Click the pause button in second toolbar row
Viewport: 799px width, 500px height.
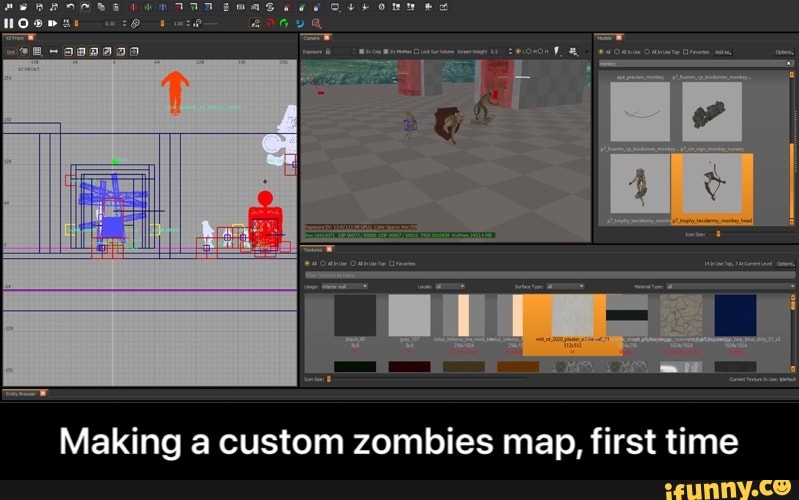[9, 23]
